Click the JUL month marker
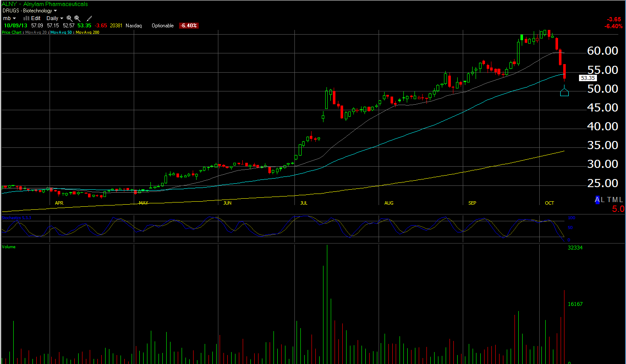 (304, 203)
